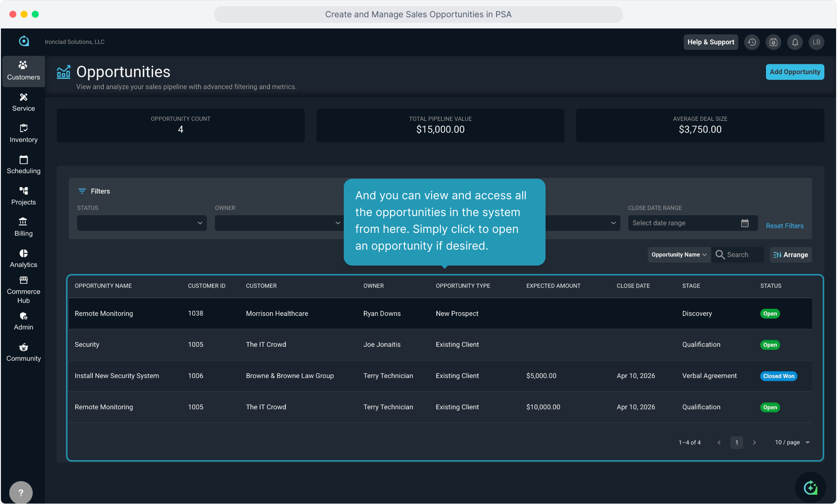Click the notifications bell icon
837x504 pixels.
tap(795, 42)
